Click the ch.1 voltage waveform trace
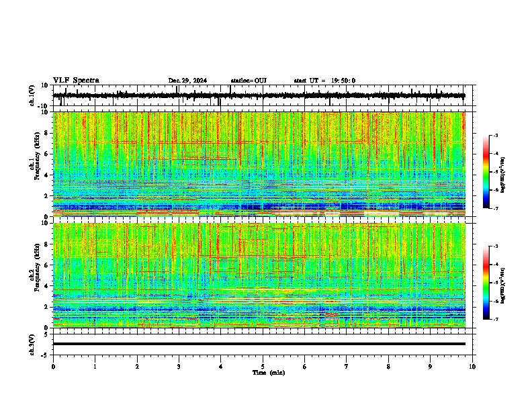The width and height of the screenshot is (532, 411). click(x=259, y=95)
